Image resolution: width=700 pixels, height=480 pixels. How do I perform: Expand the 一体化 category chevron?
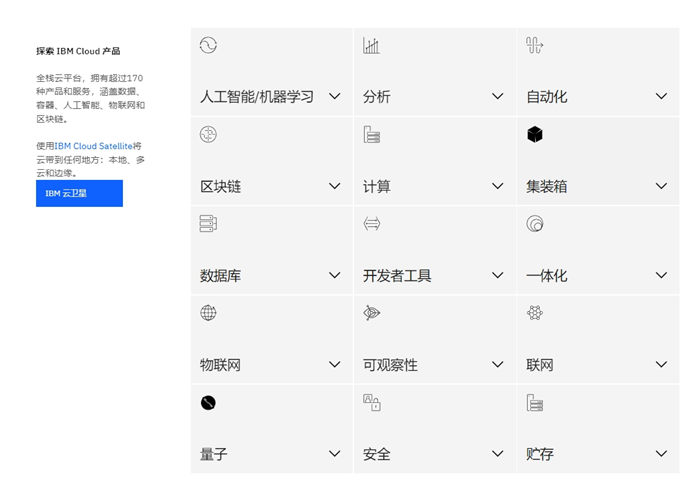click(x=661, y=275)
